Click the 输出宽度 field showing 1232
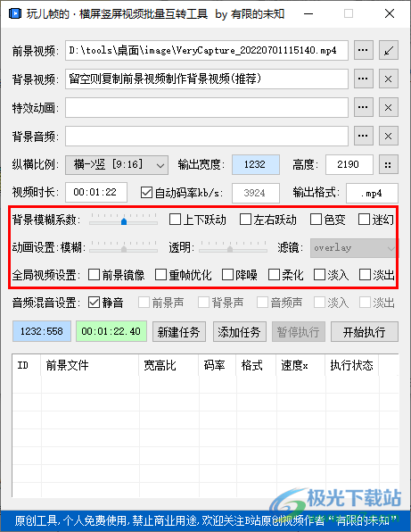Viewport: 411px width, 532px height. [x=256, y=165]
